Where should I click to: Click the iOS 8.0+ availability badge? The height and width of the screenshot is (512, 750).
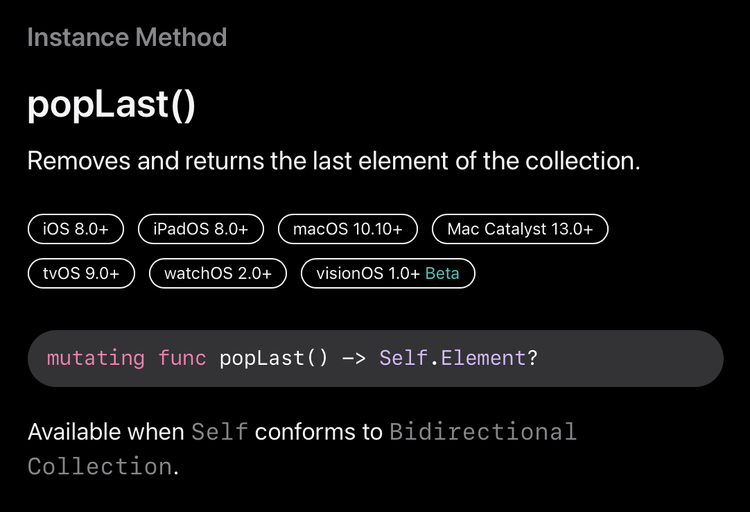tap(76, 229)
